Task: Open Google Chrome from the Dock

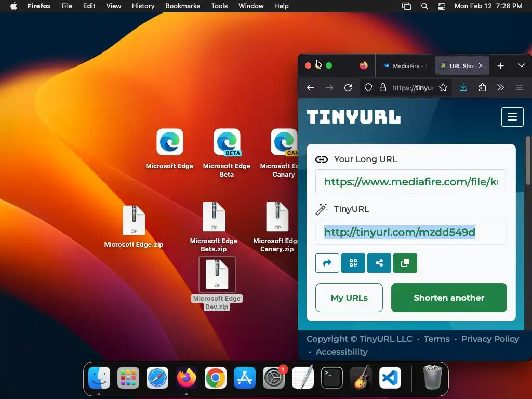Action: pos(216,378)
